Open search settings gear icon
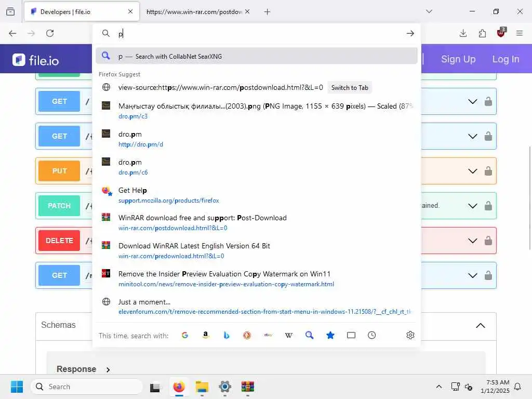This screenshot has width=532, height=399. click(410, 335)
